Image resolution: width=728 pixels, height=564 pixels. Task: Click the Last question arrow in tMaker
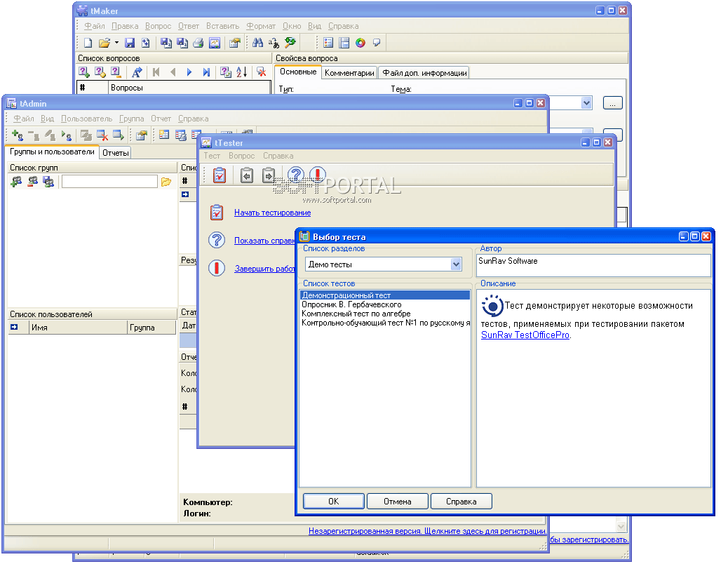pyautogui.click(x=206, y=72)
